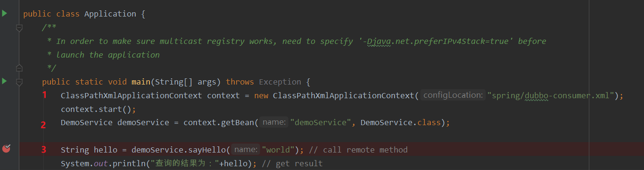Collapse Javadoc using its closing fold marker
Screen dimensions: 644x170
tap(19, 68)
